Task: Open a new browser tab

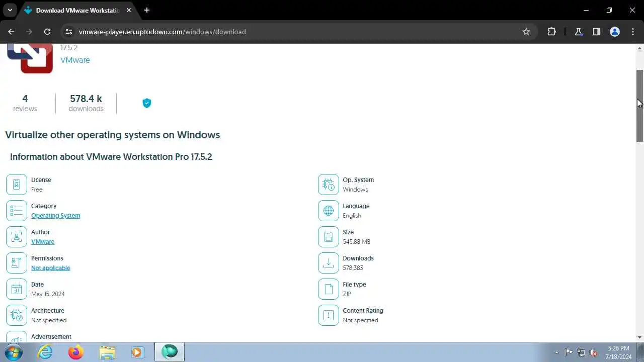Action: click(147, 10)
